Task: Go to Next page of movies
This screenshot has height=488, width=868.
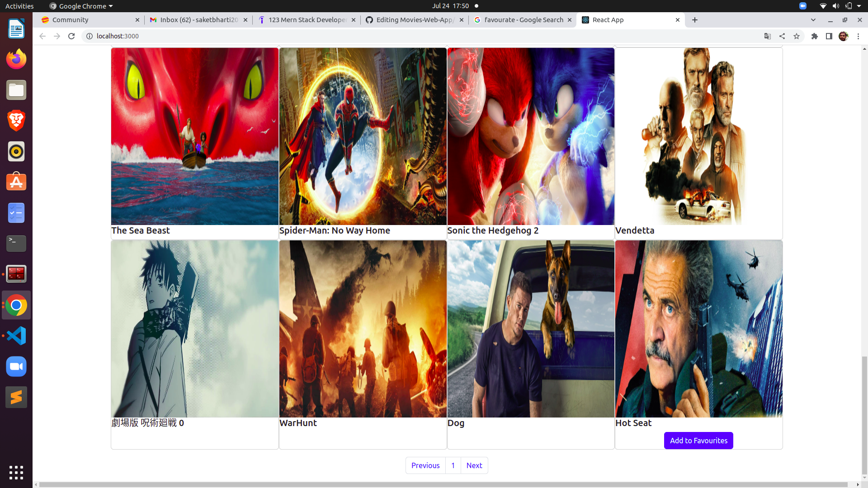Action: coord(474,465)
